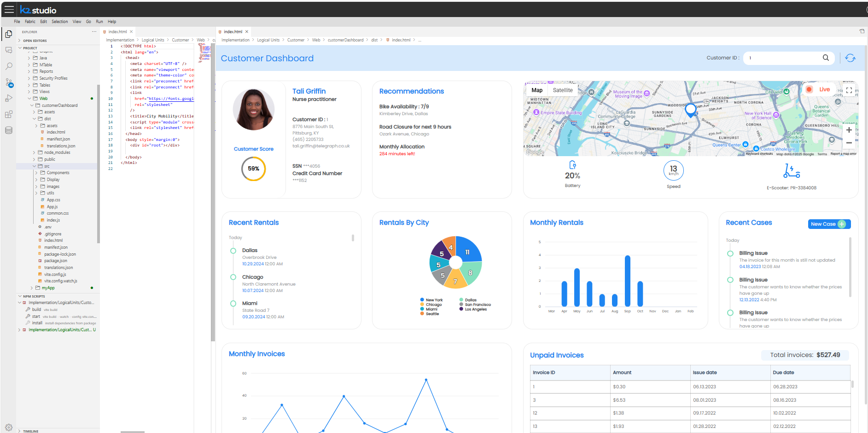Image resolution: width=868 pixels, height=433 pixels.
Task: Open the Extensions icon in activity bar
Action: click(8, 114)
